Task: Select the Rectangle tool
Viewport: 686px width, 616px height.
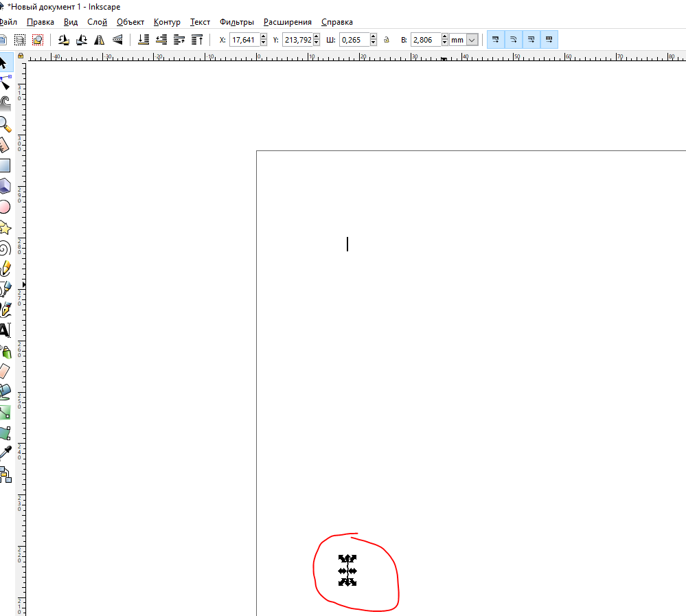Action: pos(4,166)
